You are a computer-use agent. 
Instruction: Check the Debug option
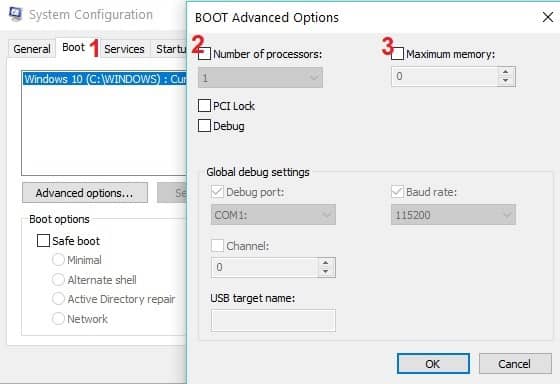(x=204, y=126)
